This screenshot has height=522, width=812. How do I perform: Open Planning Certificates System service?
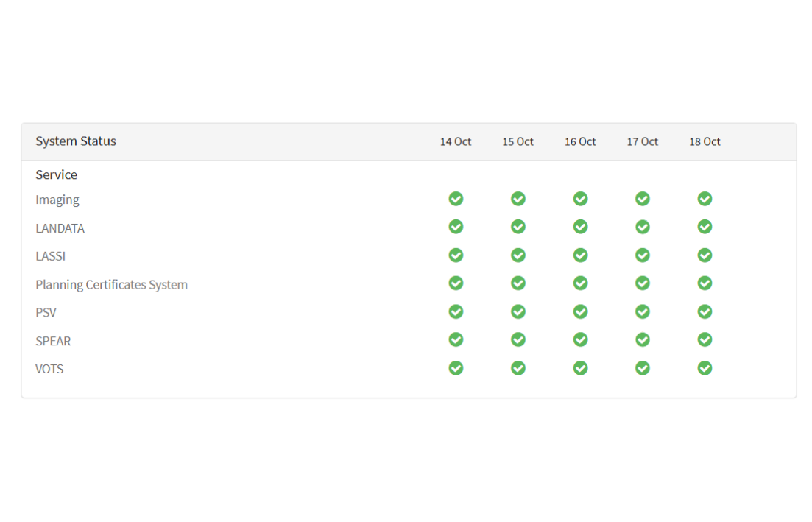coord(111,285)
